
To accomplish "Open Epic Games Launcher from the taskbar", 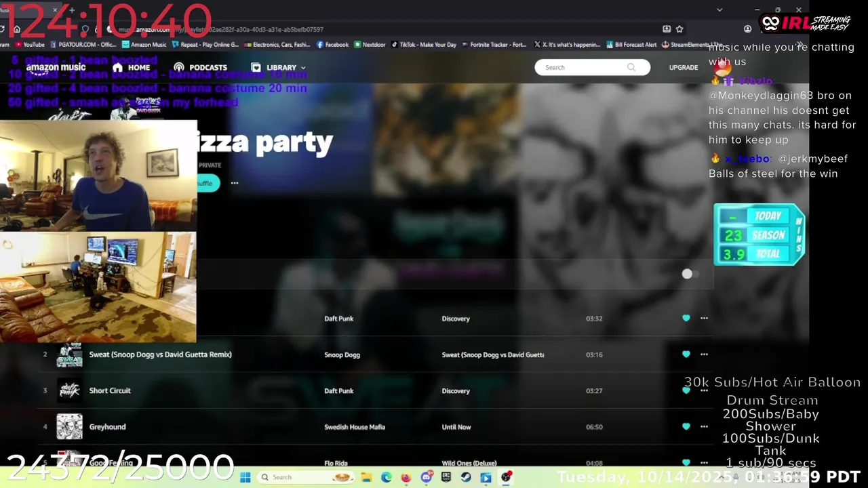I will point(446,477).
